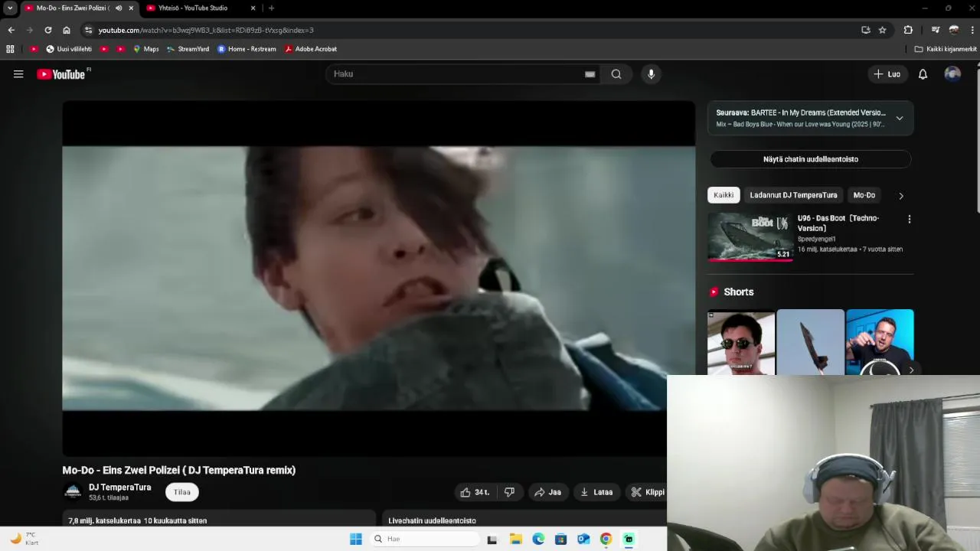Go back in browser history
The width and height of the screenshot is (980, 551).
pos(11,30)
